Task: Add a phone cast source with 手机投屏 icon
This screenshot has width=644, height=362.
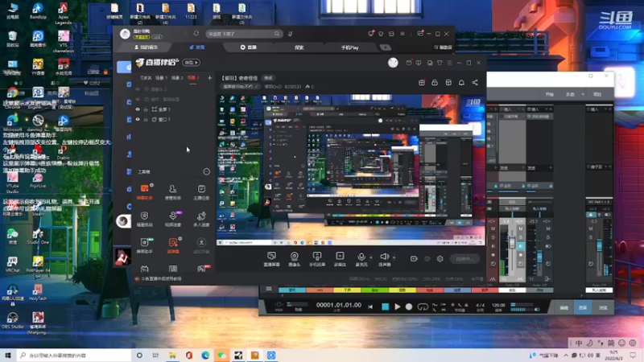Action: (316, 259)
